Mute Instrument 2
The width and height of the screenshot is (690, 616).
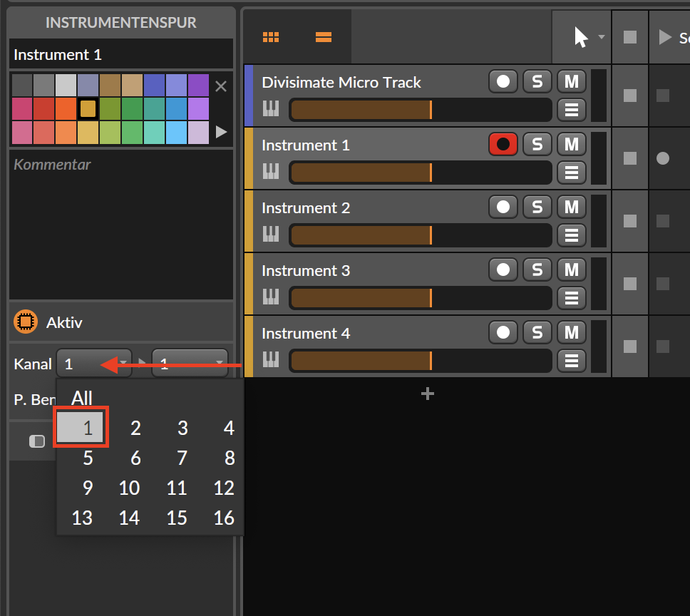coord(572,207)
